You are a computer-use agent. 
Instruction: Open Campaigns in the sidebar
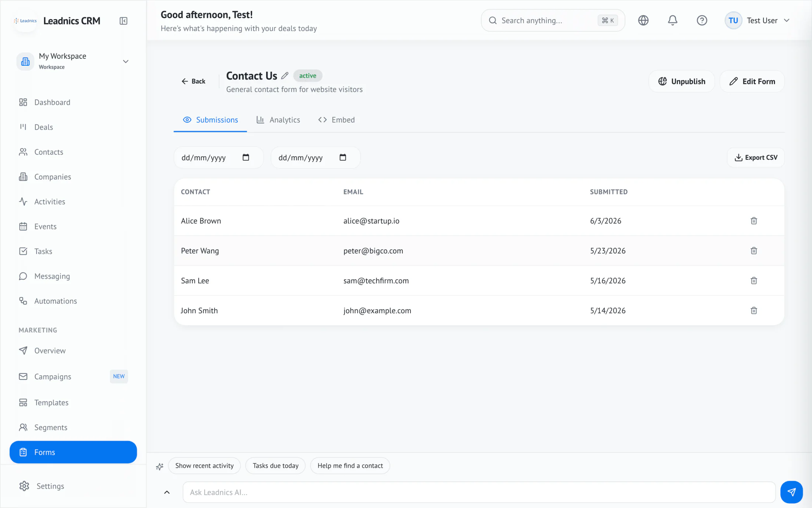(x=73, y=376)
